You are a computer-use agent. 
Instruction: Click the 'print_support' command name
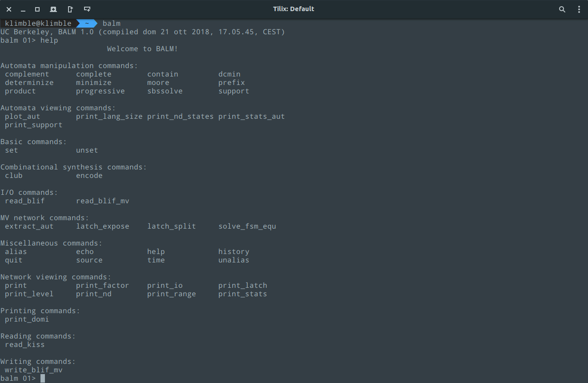(34, 125)
